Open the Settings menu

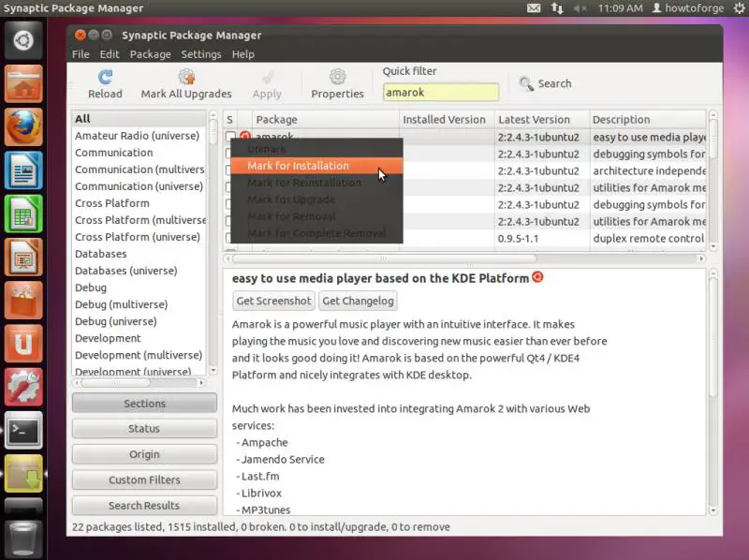point(201,54)
